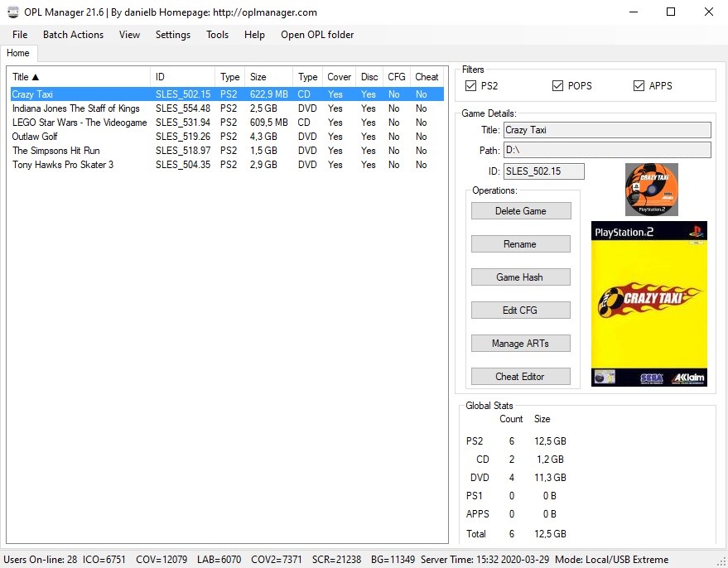This screenshot has width=728, height=568.
Task: Sort list by the Disc column header
Action: click(369, 77)
